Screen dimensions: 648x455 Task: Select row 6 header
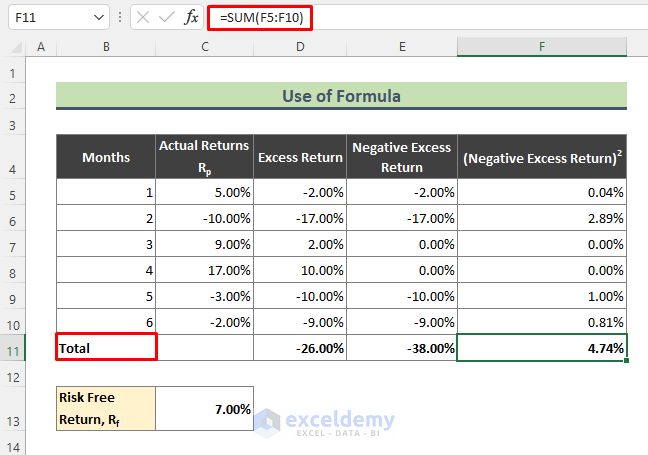12,218
